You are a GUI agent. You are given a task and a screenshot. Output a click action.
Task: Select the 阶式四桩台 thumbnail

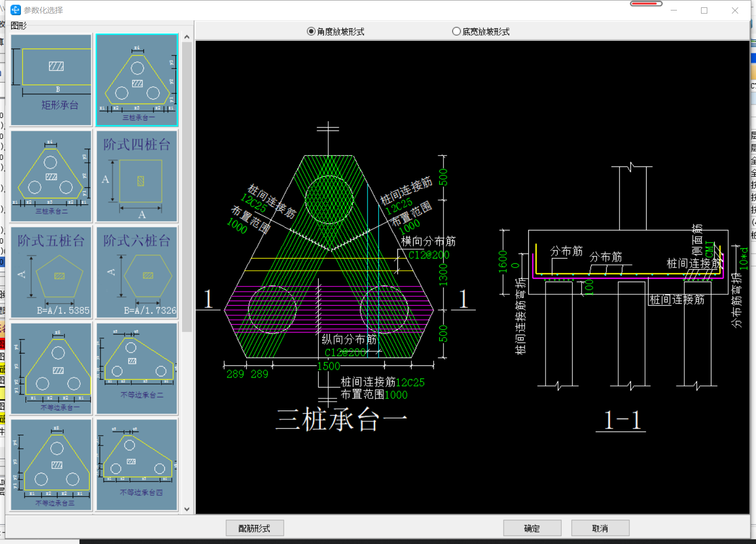[137, 176]
